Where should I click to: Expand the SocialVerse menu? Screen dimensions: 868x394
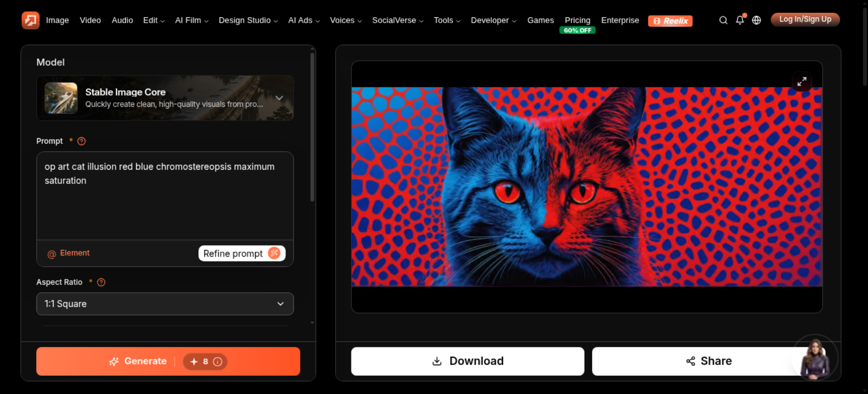[398, 20]
